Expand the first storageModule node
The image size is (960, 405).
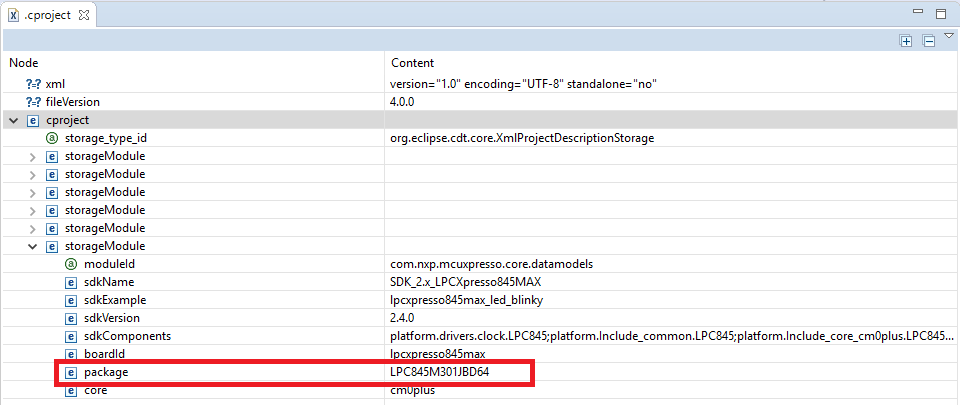32,157
